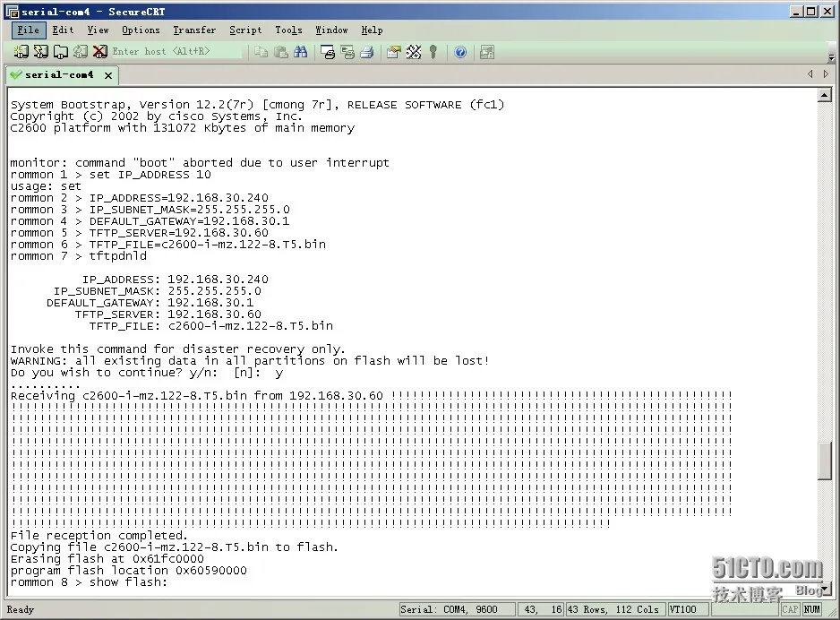Image resolution: width=840 pixels, height=620 pixels.
Task: Click the "rommon 7 > tftpdnld" line
Action: pos(78,256)
